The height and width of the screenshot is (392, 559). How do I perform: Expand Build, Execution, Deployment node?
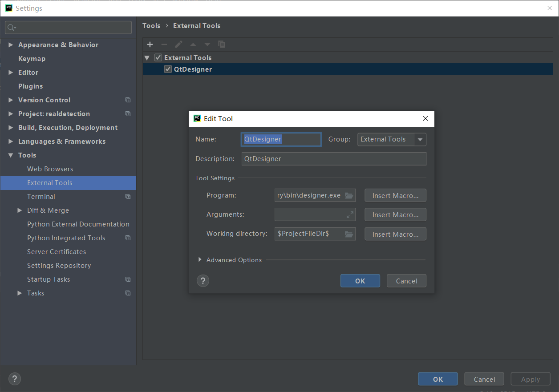11,128
